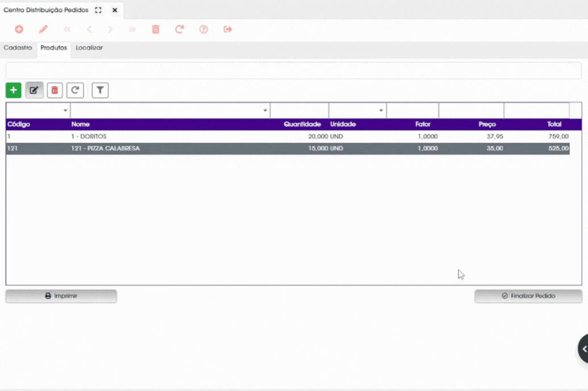
Task: Click the Preço filter field
Action: tap(472, 111)
